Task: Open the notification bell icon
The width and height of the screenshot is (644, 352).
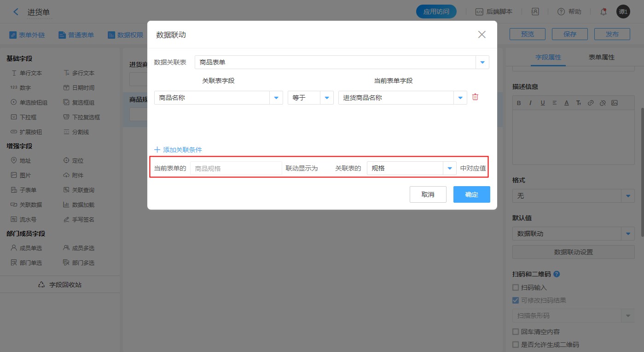Action: pos(603,12)
